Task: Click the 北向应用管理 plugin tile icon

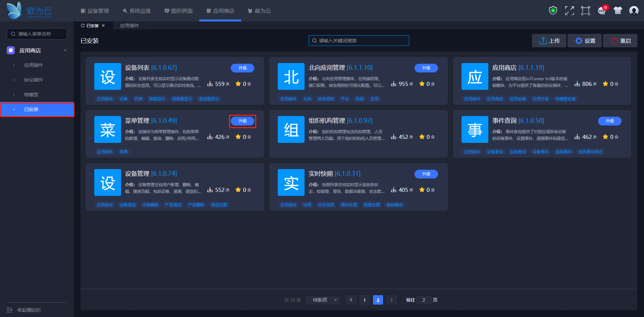Action: 291,76
